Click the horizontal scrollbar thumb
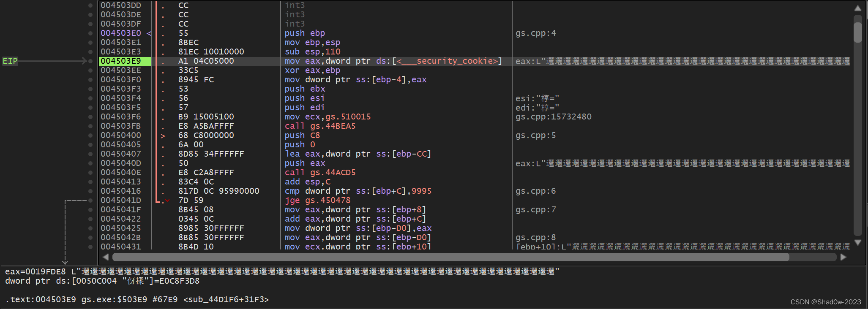 click(450, 257)
